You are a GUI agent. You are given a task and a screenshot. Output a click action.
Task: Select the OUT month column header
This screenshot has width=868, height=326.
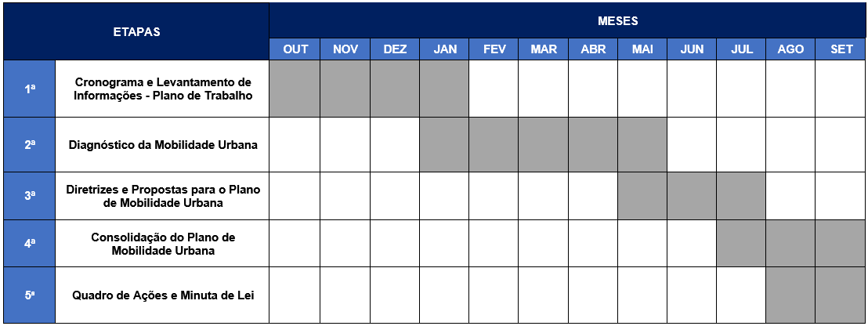295,49
